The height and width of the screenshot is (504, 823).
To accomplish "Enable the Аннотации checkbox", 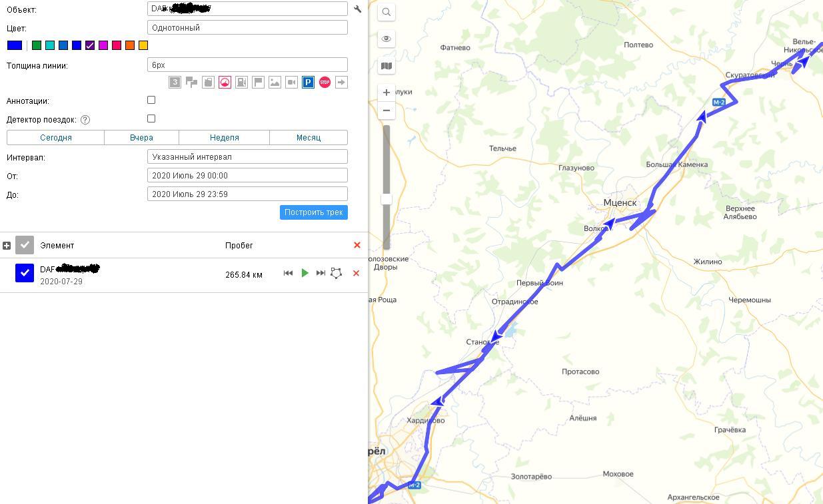I will tap(151, 100).
